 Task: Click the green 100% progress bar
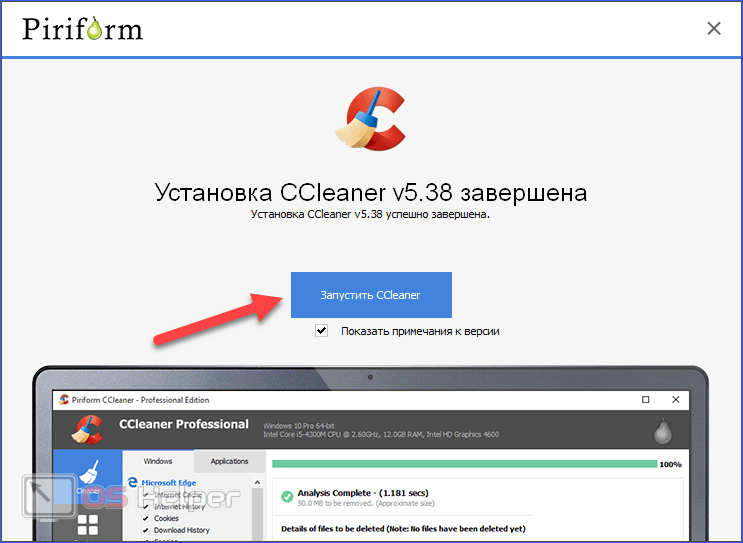pos(464,464)
